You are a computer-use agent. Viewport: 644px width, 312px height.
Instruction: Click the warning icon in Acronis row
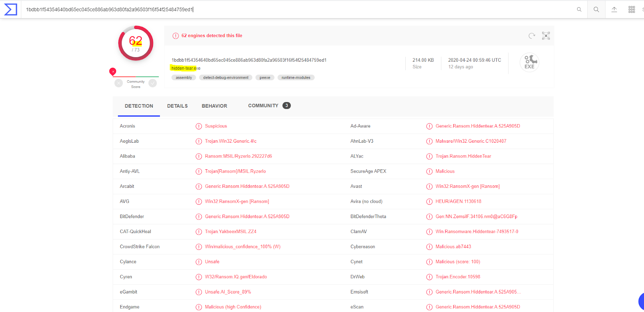tap(199, 126)
